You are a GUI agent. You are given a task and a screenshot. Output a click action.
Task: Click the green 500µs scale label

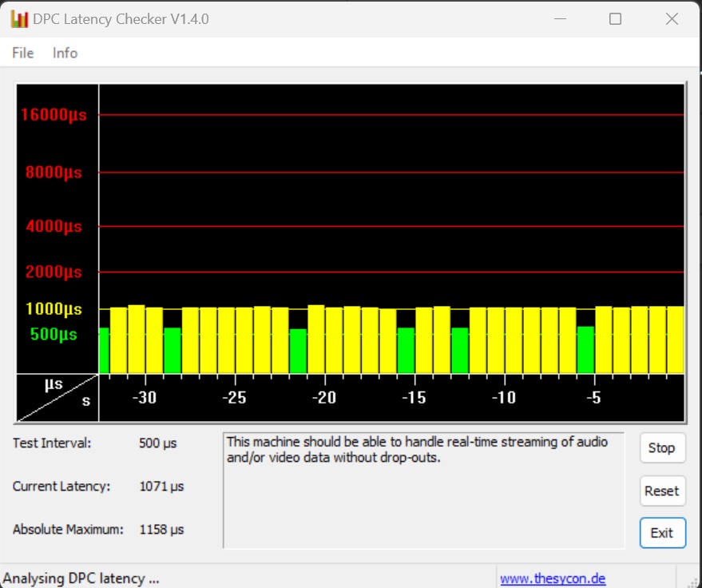point(54,334)
